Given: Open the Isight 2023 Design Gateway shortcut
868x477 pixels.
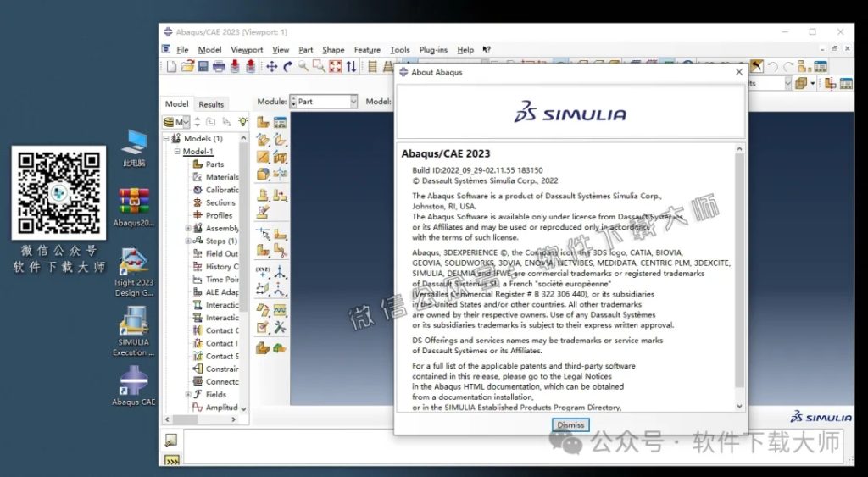Looking at the screenshot, I should pos(133,272).
